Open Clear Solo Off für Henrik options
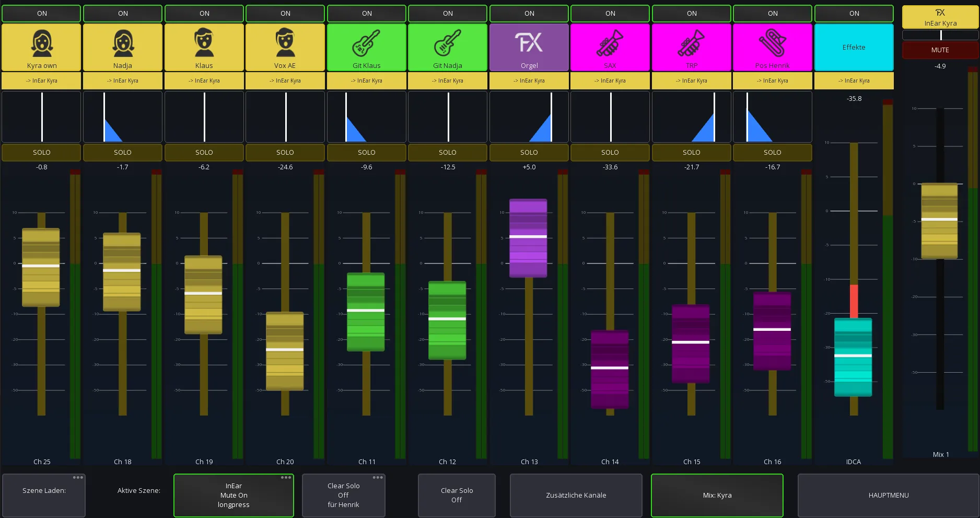The width and height of the screenshot is (980, 518). coord(378,477)
